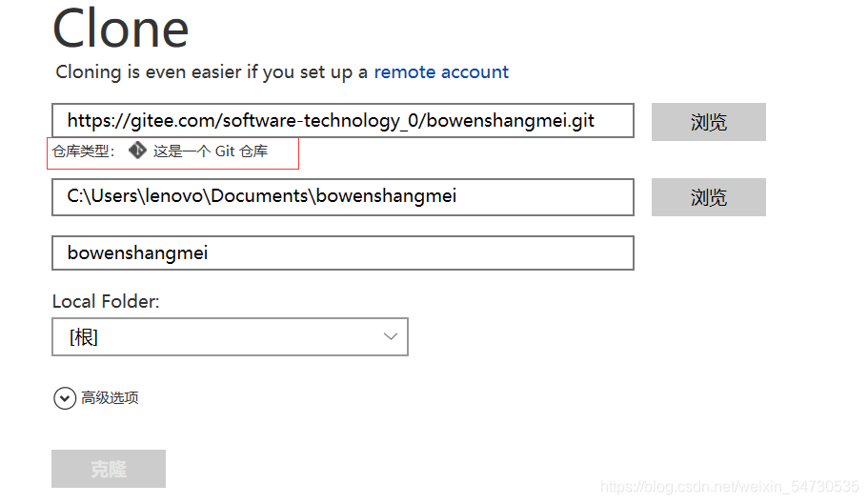
Task: Click the destination path field C:\Users\lenovo\Documents
Action: 343,197
